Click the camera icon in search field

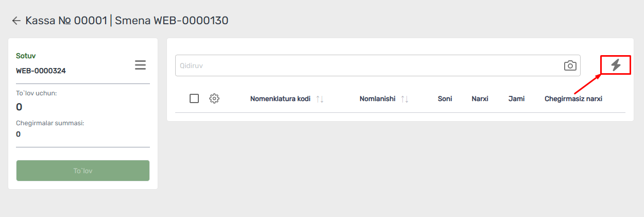tap(570, 65)
